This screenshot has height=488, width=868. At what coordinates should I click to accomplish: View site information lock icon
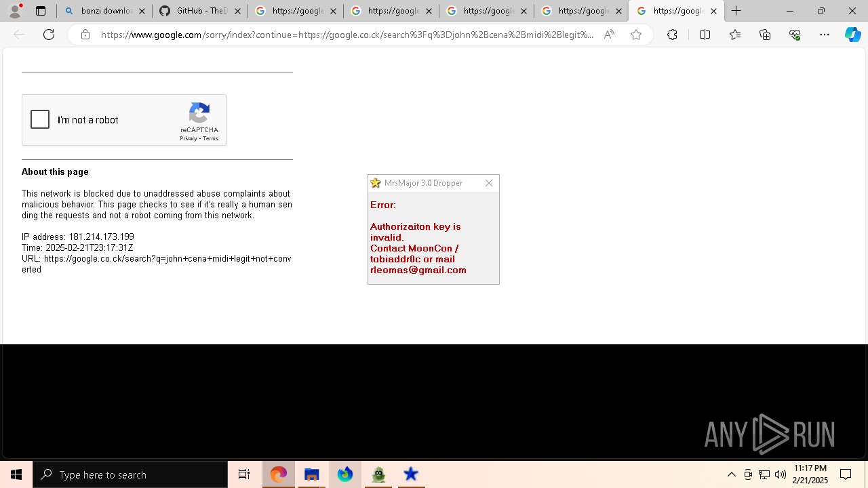pos(85,35)
